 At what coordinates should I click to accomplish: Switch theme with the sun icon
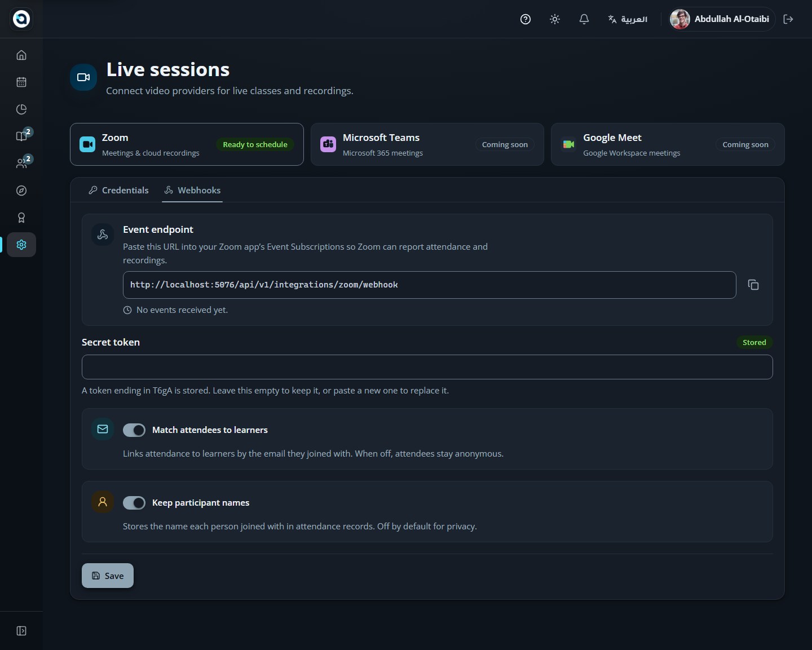[555, 19]
